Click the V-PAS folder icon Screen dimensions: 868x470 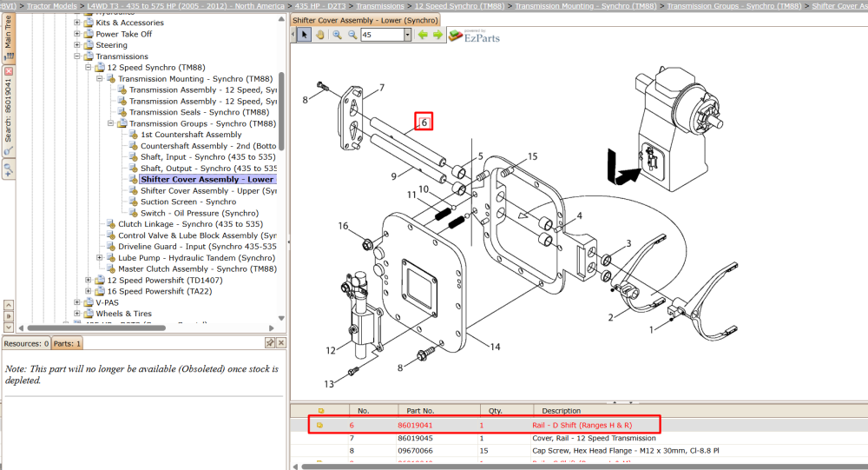[88, 302]
